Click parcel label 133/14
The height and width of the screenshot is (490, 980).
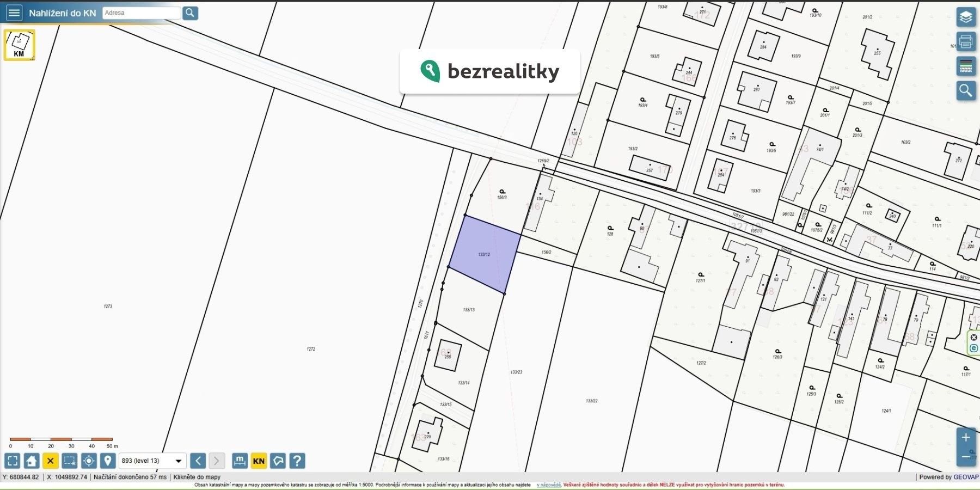(x=464, y=383)
